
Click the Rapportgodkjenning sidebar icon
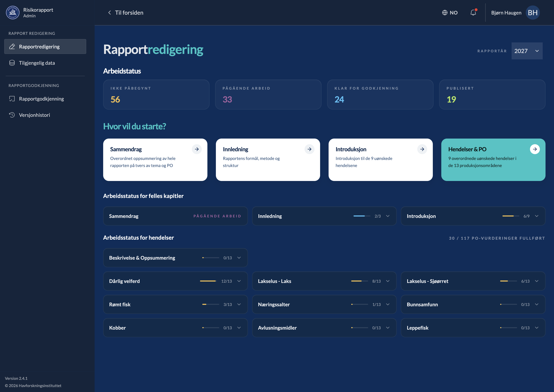tap(12, 99)
